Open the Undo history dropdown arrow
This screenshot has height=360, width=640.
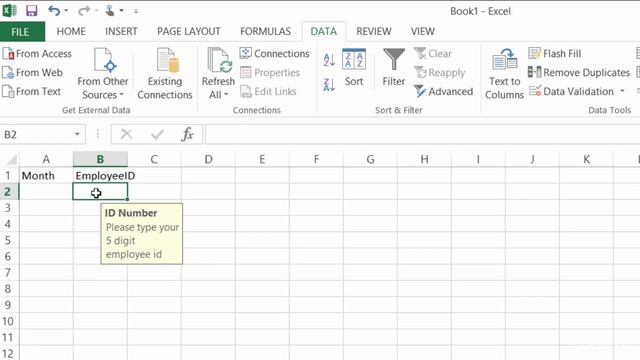click(x=66, y=11)
